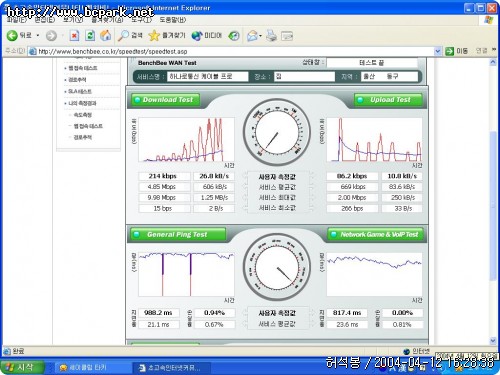Go to the Home page icon
Viewport: 500px width, 375px height.
pos(106,36)
